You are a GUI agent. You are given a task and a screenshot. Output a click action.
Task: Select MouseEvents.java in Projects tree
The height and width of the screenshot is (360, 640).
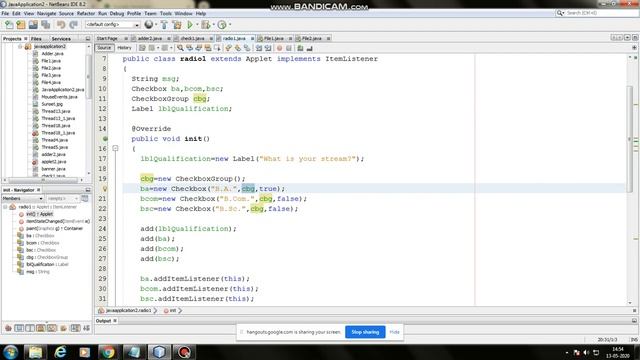59,97
